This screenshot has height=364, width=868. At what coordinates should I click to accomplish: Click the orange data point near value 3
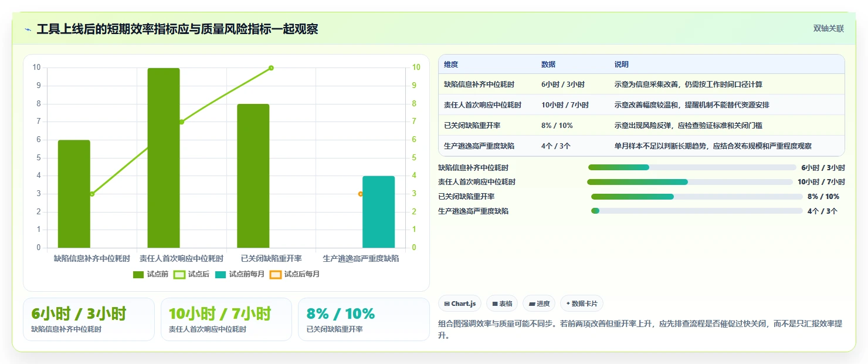[x=361, y=194]
